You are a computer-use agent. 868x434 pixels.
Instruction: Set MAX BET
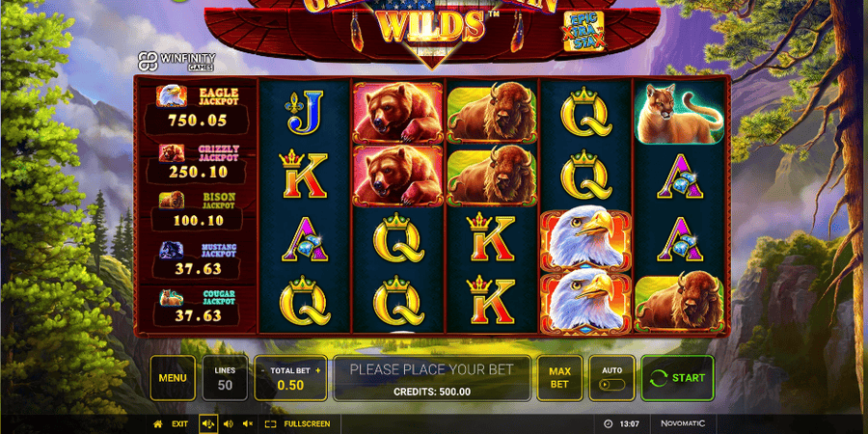pos(559,378)
